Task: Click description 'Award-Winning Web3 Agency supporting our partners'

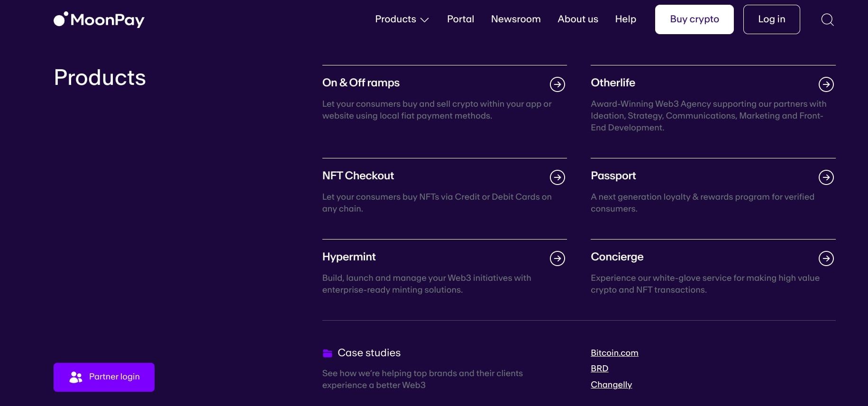Action: click(x=708, y=116)
